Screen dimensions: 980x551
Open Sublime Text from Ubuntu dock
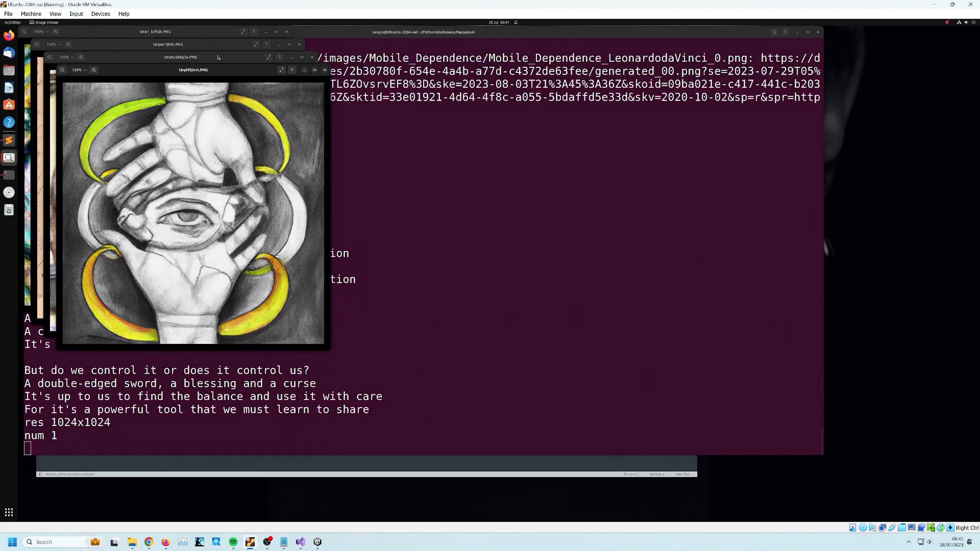pyautogui.click(x=9, y=140)
